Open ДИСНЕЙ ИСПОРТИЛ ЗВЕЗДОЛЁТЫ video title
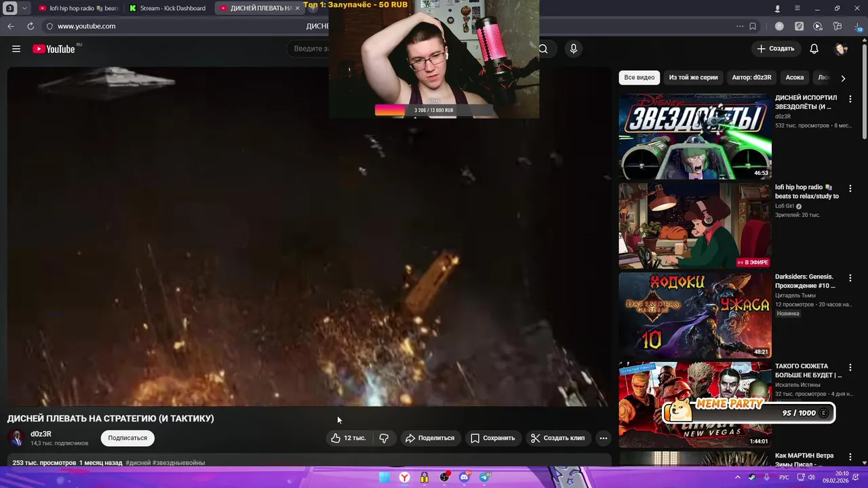Image resolution: width=868 pixels, height=488 pixels. coord(806,102)
